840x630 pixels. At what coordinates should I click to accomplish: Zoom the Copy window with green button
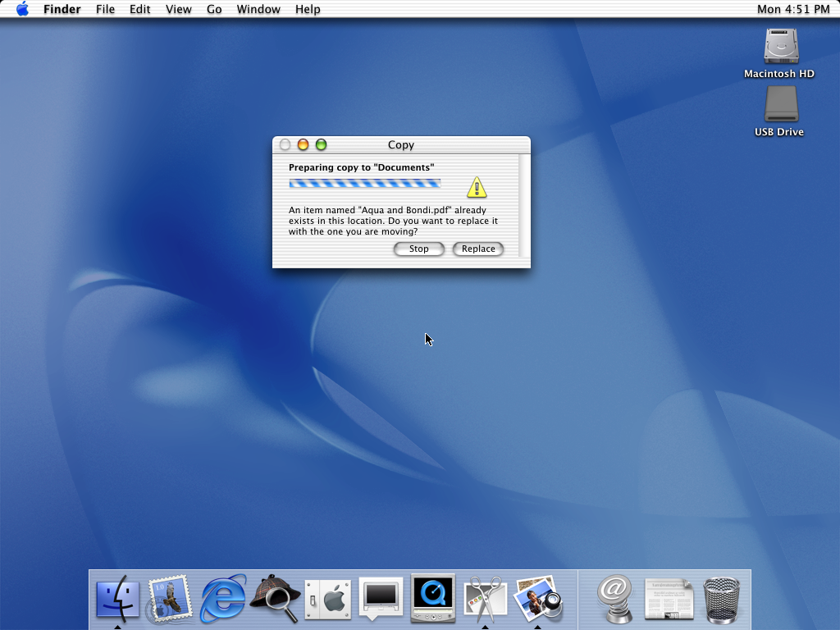pos(321,144)
